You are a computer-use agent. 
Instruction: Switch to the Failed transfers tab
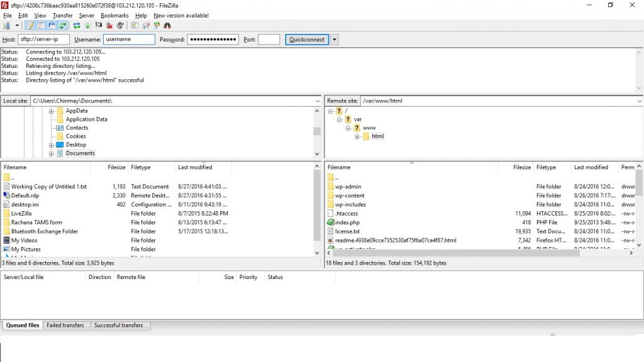(65, 326)
